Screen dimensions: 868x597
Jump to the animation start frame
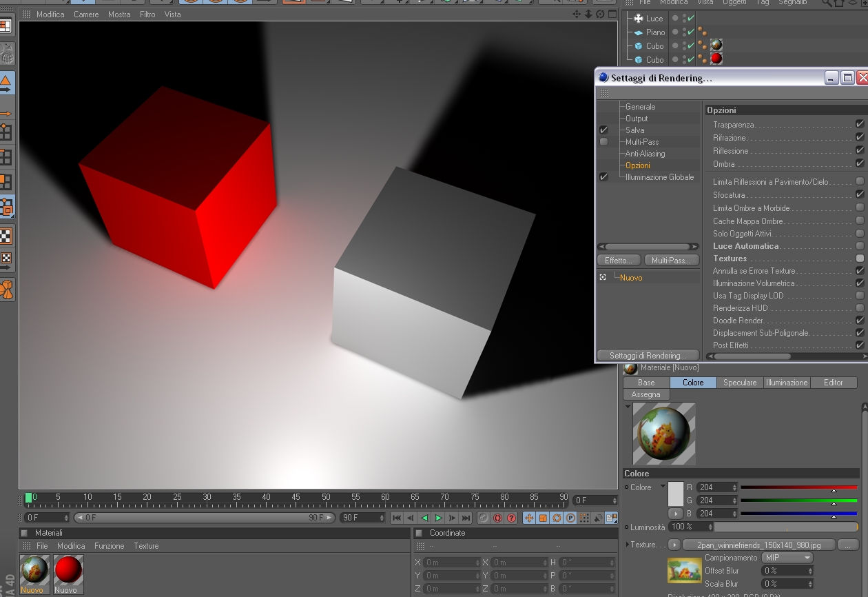397,518
